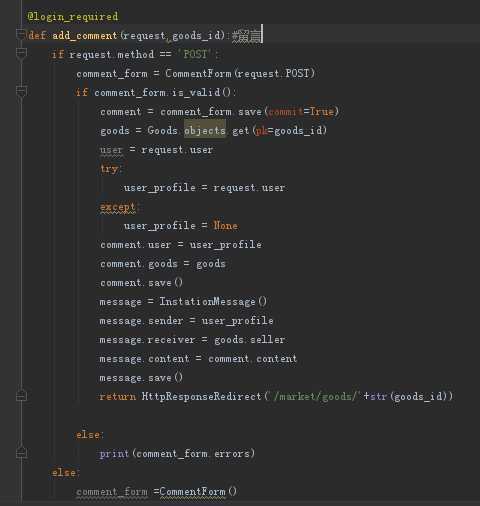Click 'comment.user = user_profile' line

[x=181, y=245]
